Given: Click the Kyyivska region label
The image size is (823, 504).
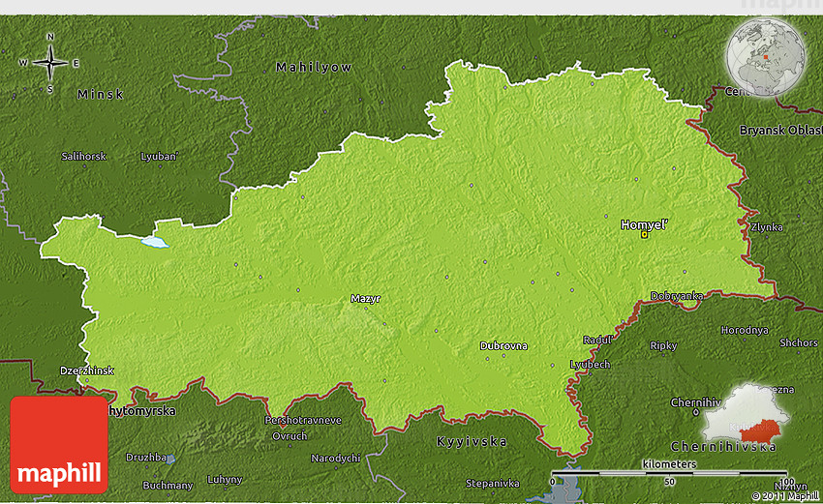Looking at the screenshot, I should click(x=472, y=441).
